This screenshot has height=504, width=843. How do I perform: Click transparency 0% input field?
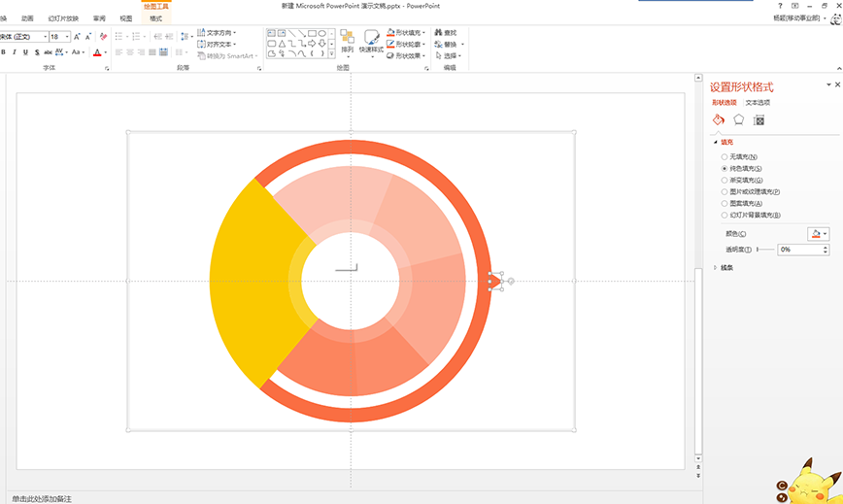point(800,250)
